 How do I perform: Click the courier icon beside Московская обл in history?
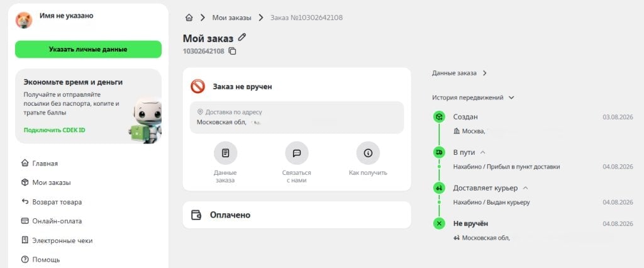(457, 238)
